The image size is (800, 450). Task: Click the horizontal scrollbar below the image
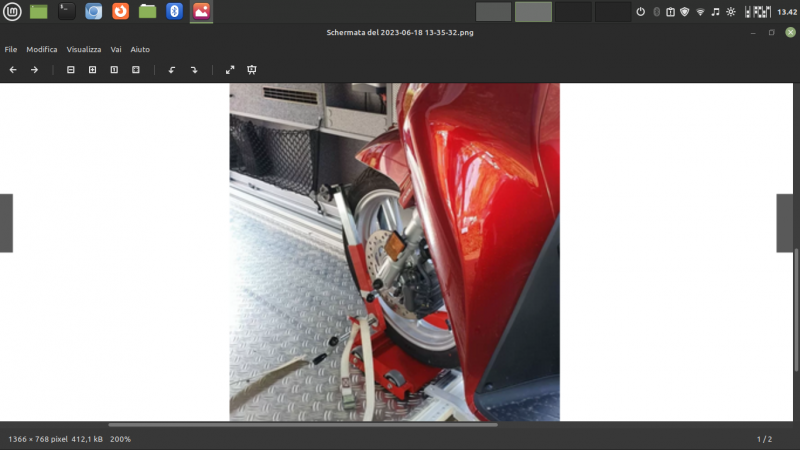302,425
